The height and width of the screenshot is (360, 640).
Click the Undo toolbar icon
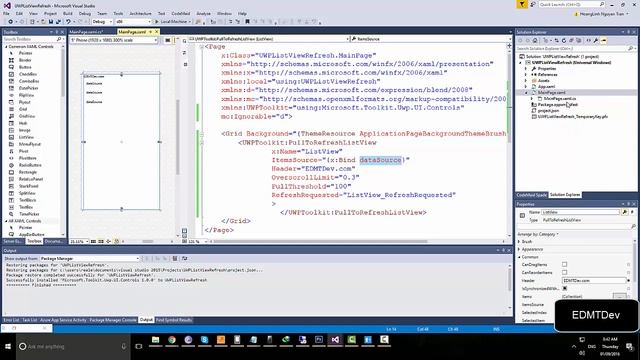point(68,22)
